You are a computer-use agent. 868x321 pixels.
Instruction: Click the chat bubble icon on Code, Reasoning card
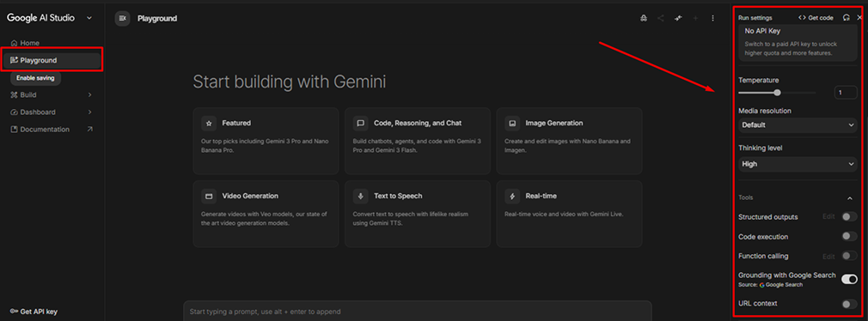pos(360,124)
